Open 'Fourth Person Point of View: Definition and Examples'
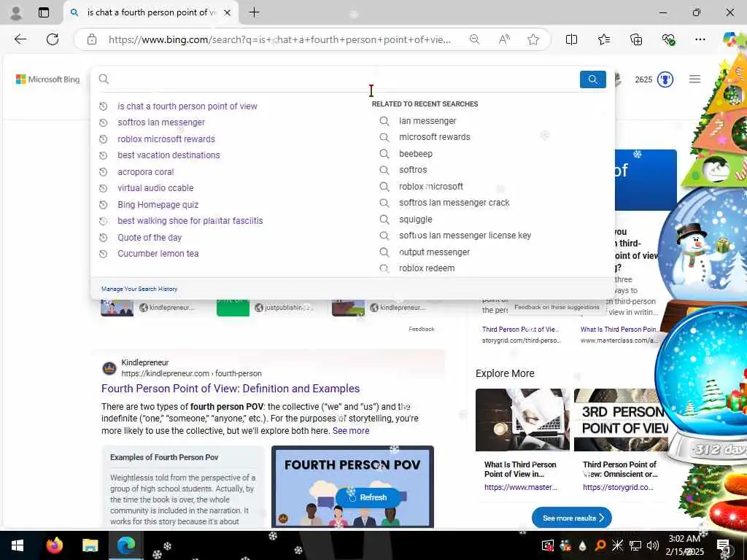 pyautogui.click(x=231, y=389)
